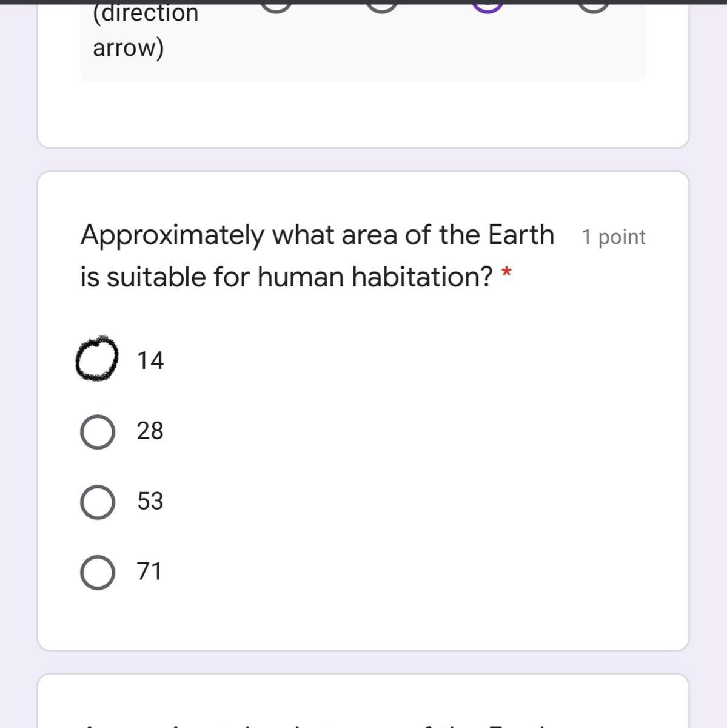Mark the 71 radio option
The image size is (727, 728).
[98, 573]
